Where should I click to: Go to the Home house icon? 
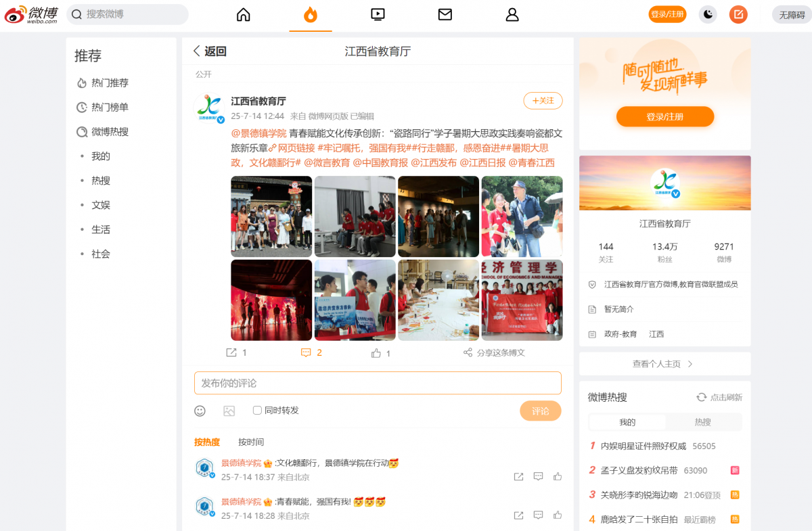243,14
